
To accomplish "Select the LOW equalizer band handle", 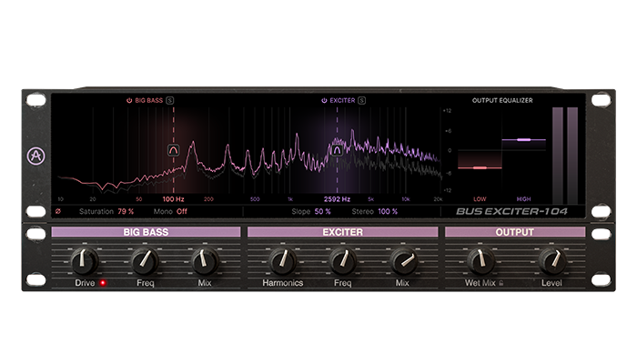I will point(480,167).
